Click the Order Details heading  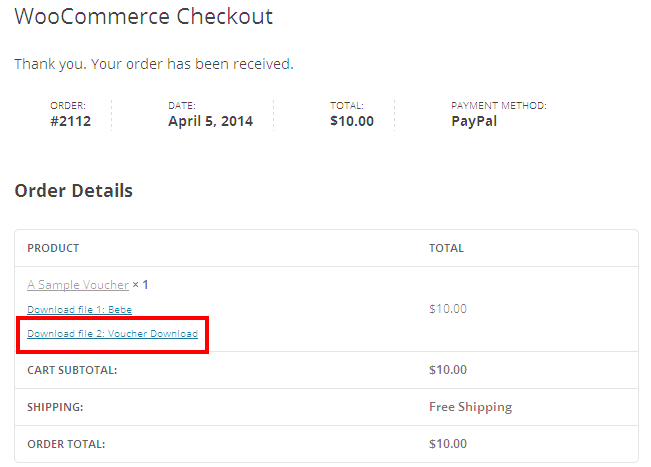point(73,190)
